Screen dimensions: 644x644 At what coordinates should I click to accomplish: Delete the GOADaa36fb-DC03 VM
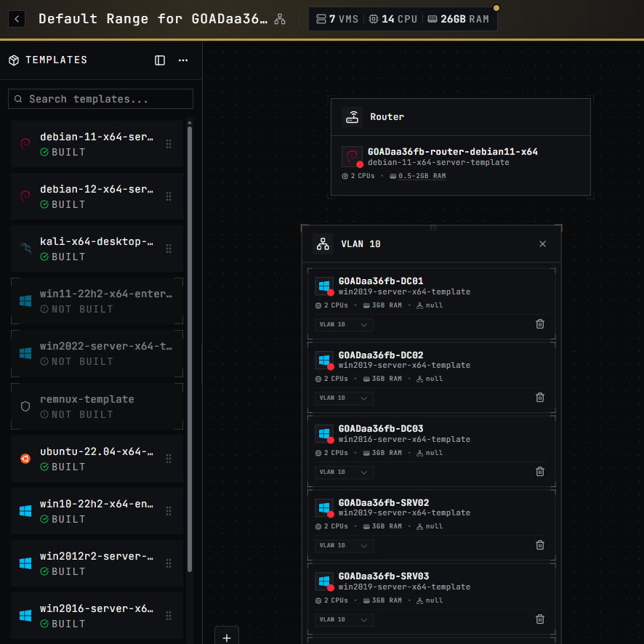point(539,471)
